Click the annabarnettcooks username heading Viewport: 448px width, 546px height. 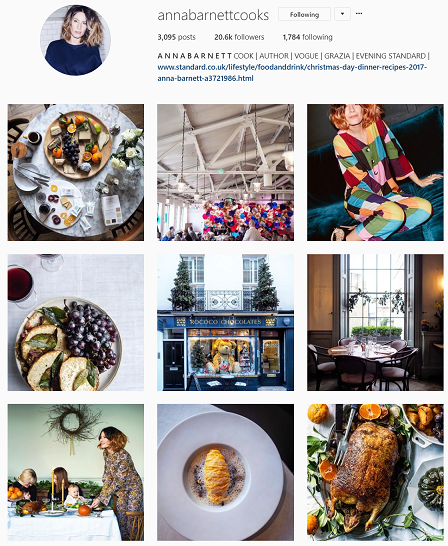point(213,15)
